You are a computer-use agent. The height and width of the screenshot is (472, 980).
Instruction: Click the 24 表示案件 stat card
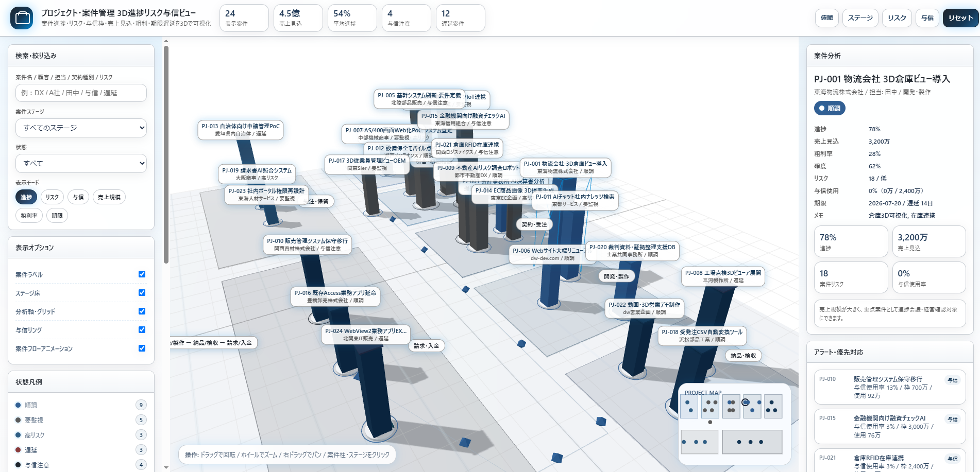click(244, 18)
